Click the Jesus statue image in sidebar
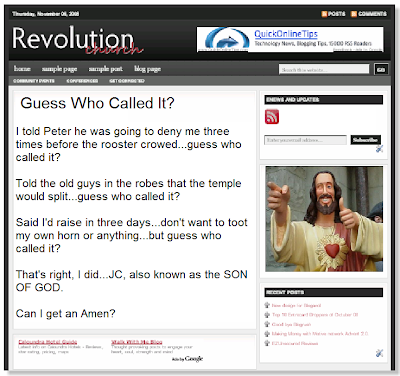 [324, 219]
